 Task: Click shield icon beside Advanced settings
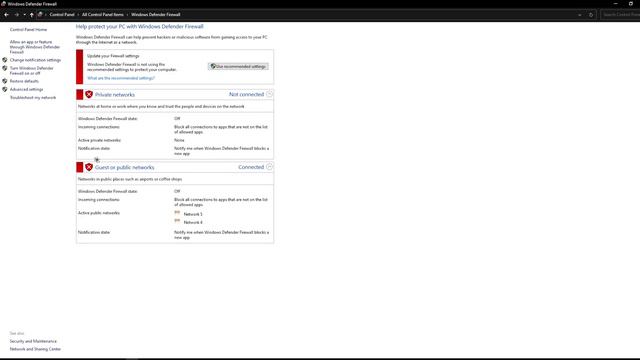click(5, 89)
